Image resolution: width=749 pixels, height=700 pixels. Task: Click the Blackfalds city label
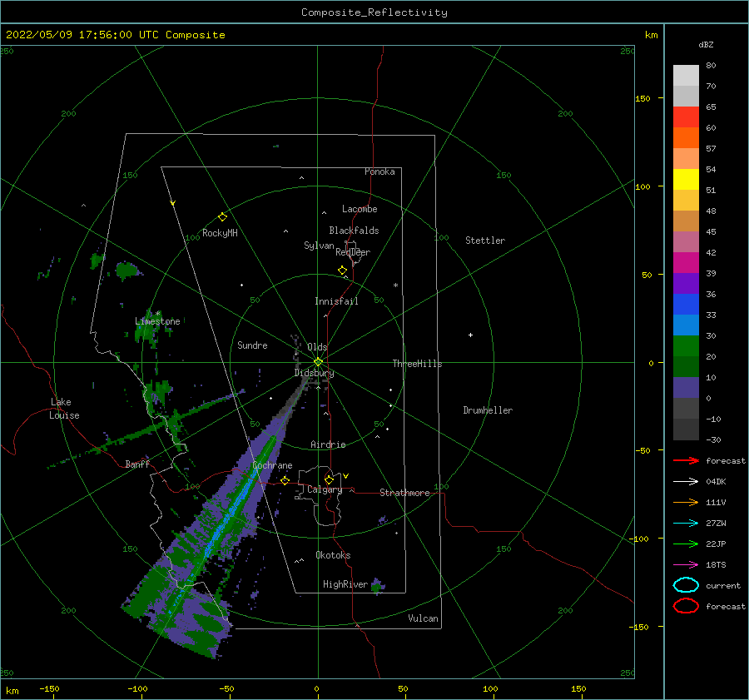[x=354, y=231]
